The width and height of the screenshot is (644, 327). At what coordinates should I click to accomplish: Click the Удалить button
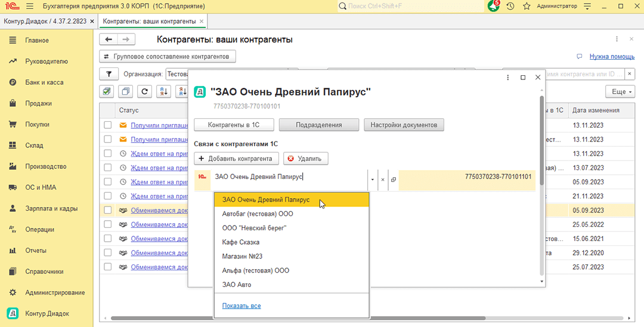(x=305, y=159)
